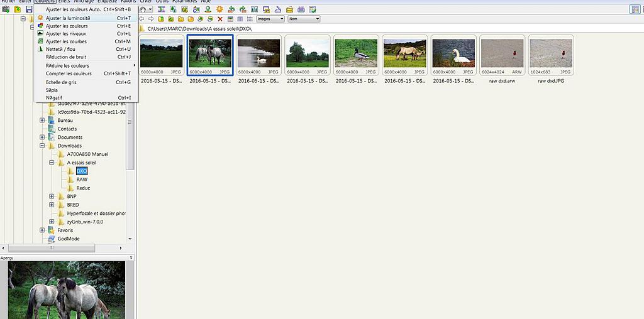Screen dimensions: 644x319
Task: Select the GodMode tree item
Action: coord(68,239)
